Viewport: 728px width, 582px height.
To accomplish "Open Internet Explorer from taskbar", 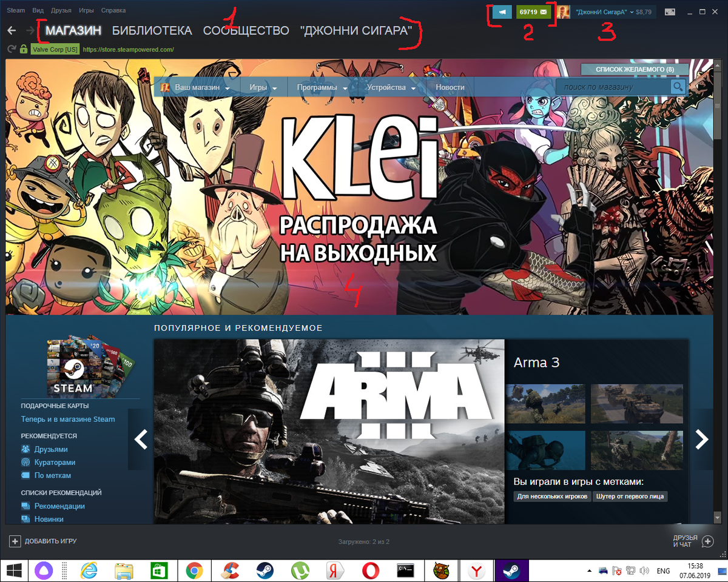I will click(89, 570).
